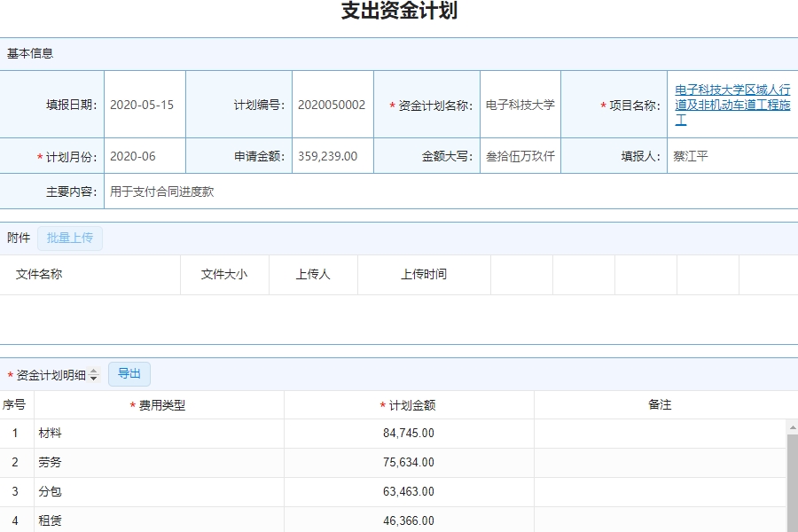Screen dimensions: 798x532
Task: Click the 支出资金计划 page title
Action: pos(399,10)
